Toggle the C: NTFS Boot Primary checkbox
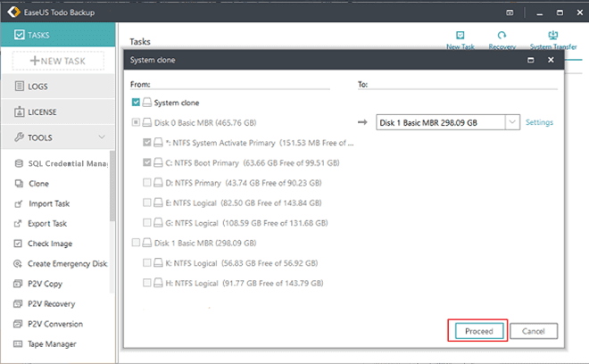Viewport: 589px width, 364px height. (147, 162)
